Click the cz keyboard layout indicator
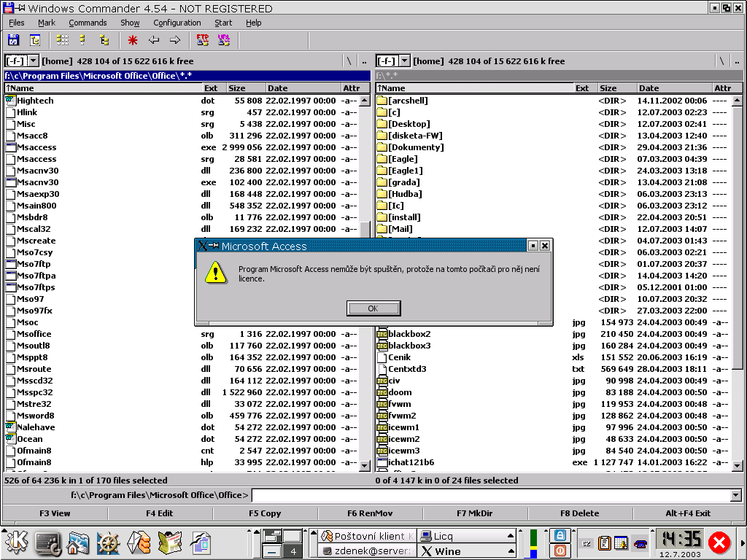Image resolution: width=747 pixels, height=560 pixels. (x=587, y=543)
